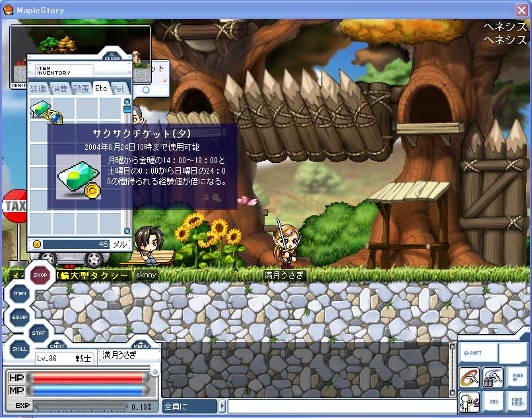The height and width of the screenshot is (418, 532).
Task: Switch to the 設置 inventory tab
Action: [x=81, y=88]
